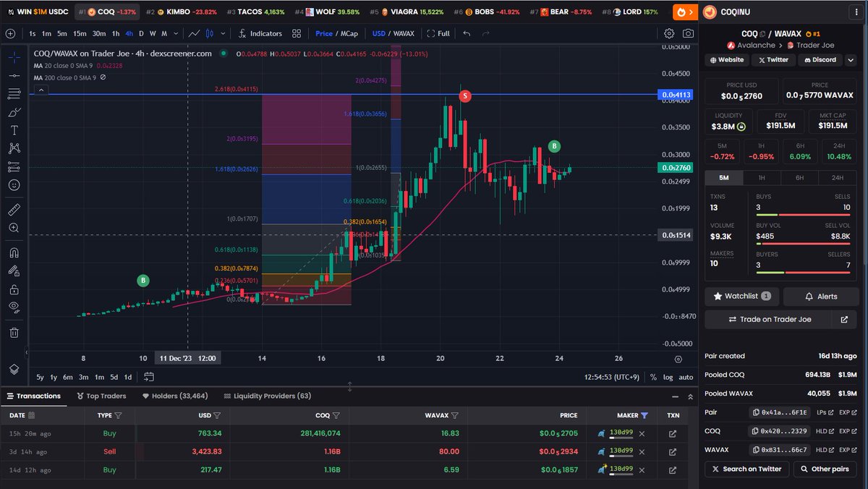Set date range to 6m
The image size is (868, 489).
click(x=67, y=377)
